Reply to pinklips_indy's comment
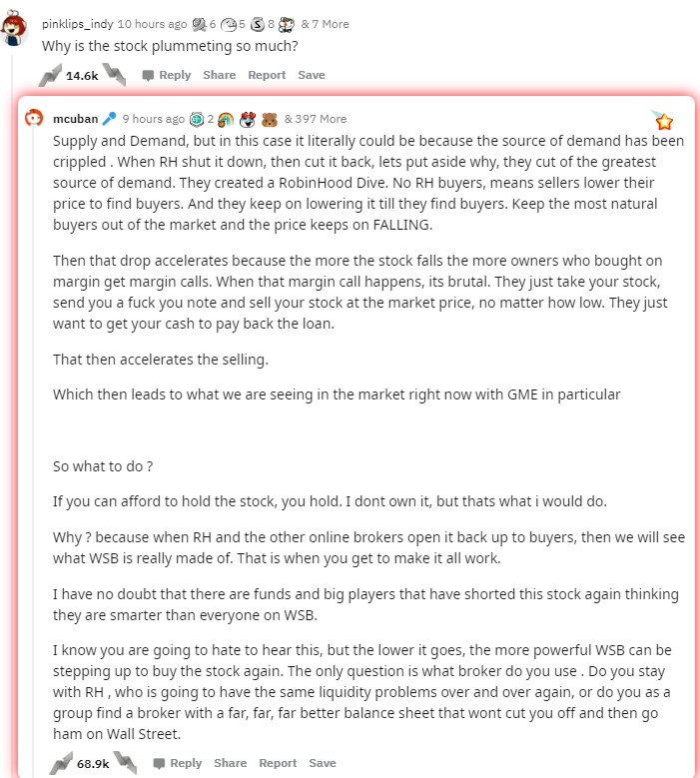 click(x=167, y=75)
